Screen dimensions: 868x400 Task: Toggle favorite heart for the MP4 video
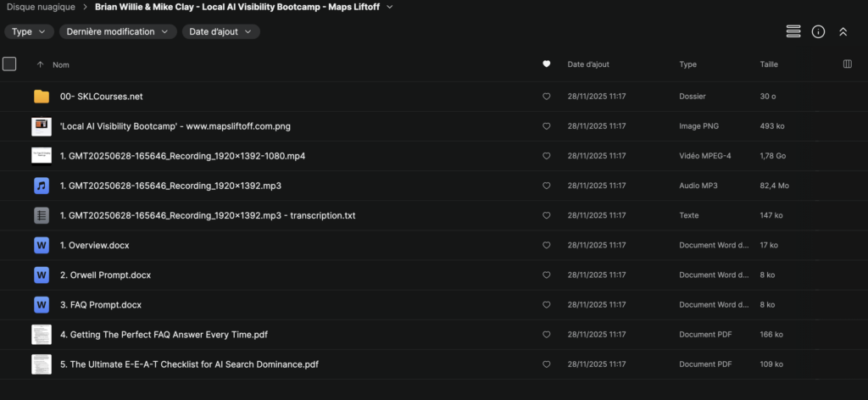click(x=546, y=156)
